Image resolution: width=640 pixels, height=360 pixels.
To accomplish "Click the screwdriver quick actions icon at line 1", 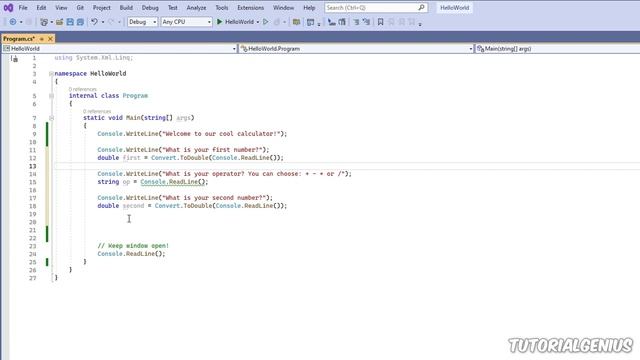I will point(15,59).
